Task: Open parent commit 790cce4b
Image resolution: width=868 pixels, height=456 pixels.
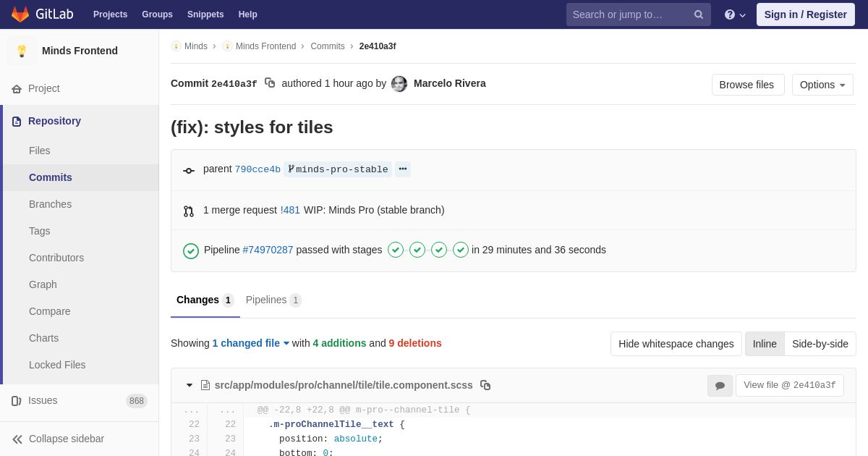Action: [258, 169]
